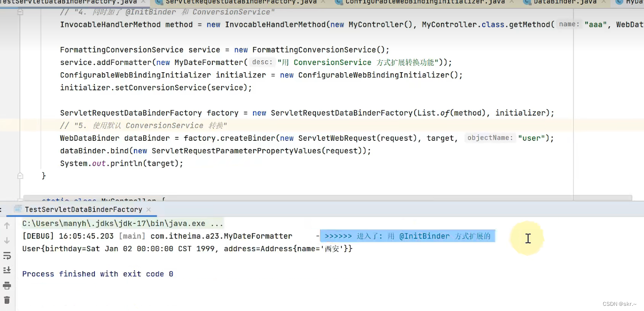Click dataBinder.bind statement
This screenshot has height=311, width=644.
point(216,151)
